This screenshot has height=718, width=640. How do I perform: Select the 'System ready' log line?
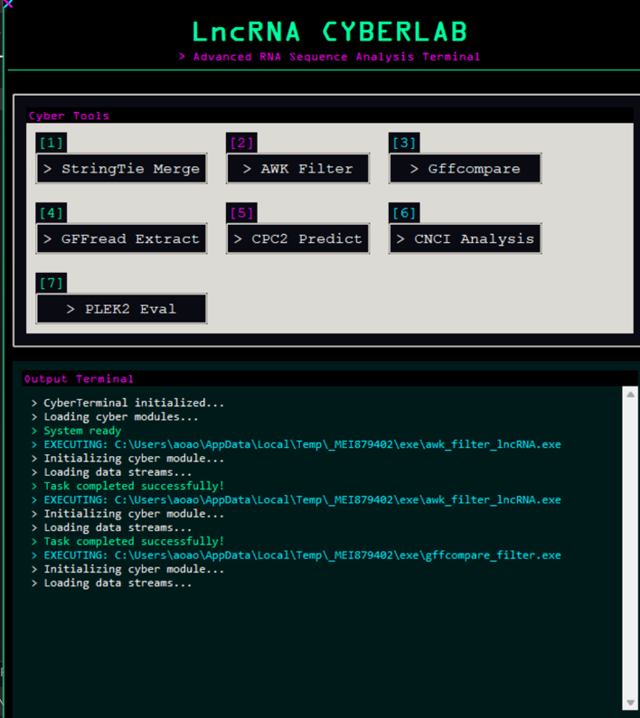tap(76, 430)
